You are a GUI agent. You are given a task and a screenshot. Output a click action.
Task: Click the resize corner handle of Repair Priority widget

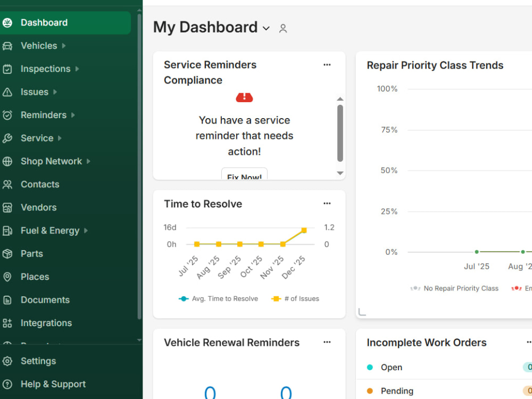click(362, 312)
